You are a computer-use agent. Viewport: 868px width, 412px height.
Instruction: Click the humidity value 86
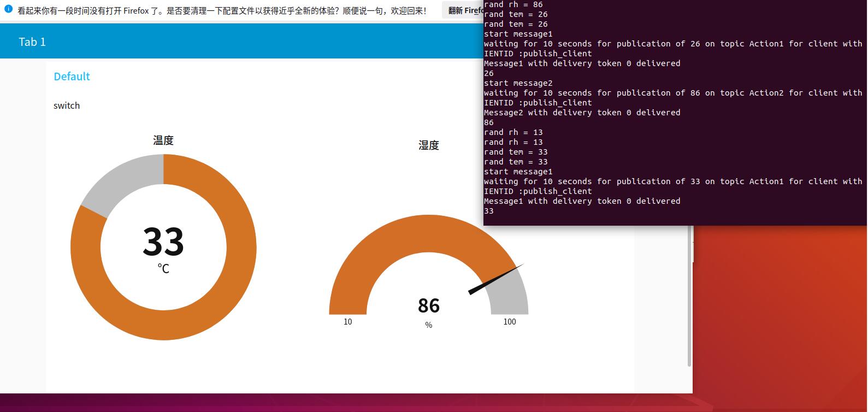[429, 305]
